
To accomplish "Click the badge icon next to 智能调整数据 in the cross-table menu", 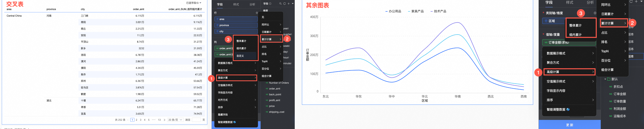I will (x=235, y=122).
